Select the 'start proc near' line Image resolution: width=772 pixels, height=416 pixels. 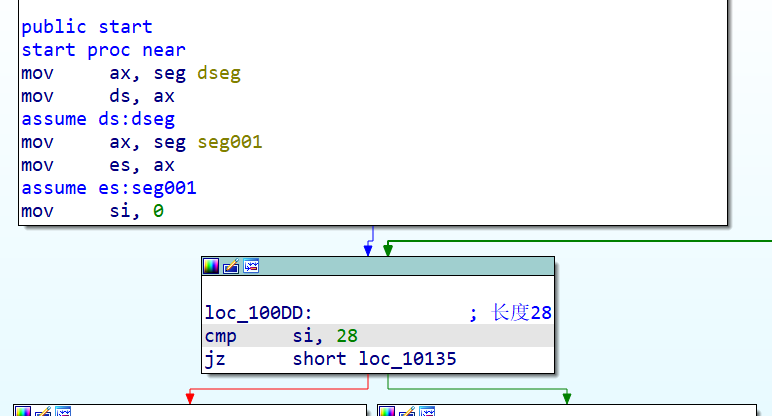[103, 50]
